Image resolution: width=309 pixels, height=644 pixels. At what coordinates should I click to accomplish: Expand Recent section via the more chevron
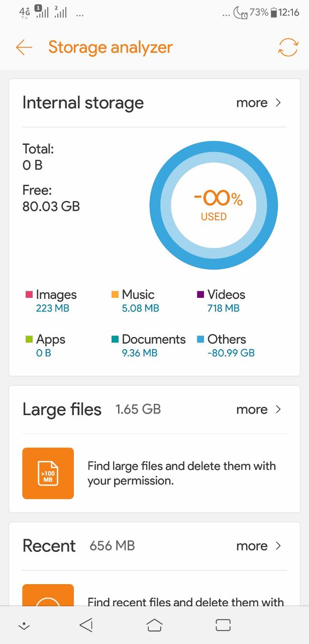coord(260,546)
